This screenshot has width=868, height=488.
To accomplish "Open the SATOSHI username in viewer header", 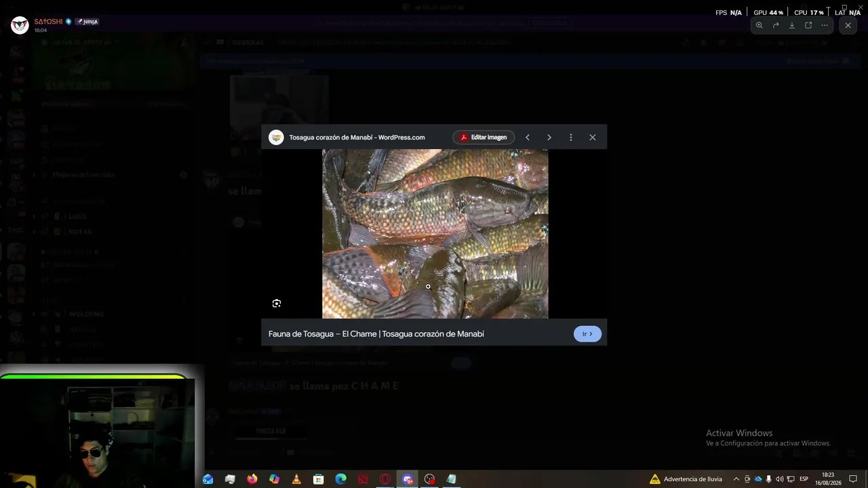I will coord(48,22).
